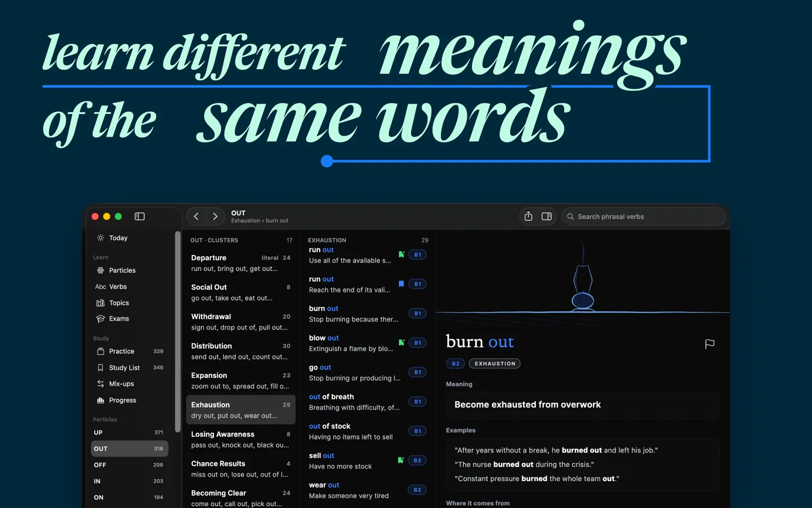Go back with the left chevron
Image resolution: width=812 pixels, height=508 pixels.
196,216
